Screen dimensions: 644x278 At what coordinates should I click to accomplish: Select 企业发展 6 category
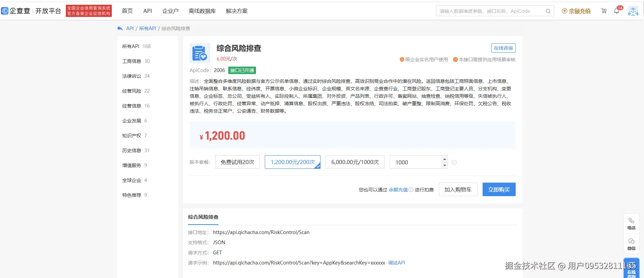point(135,121)
